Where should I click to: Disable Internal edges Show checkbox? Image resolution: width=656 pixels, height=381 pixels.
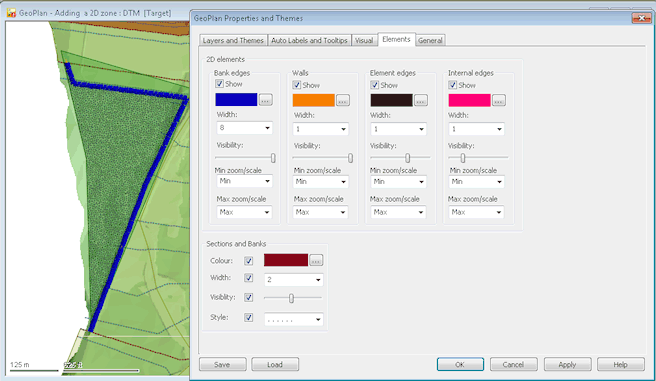453,85
